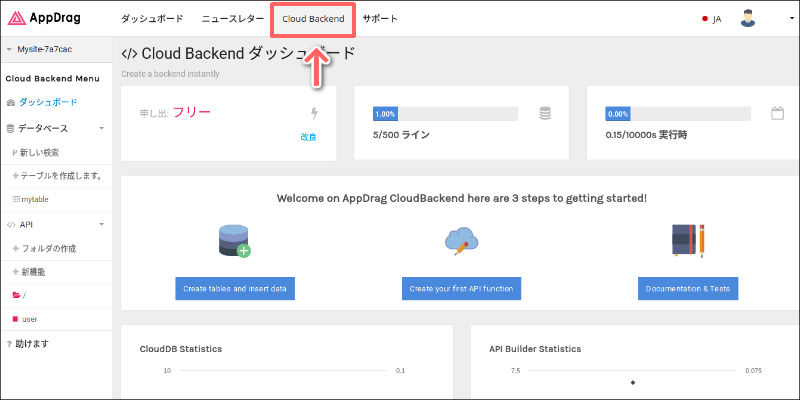Click the red square icon beside user
Image resolution: width=800 pixels, height=400 pixels.
(15, 319)
